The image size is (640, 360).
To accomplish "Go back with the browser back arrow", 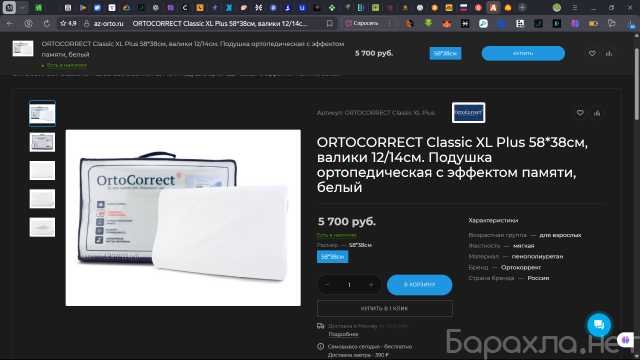I will [x=10, y=24].
